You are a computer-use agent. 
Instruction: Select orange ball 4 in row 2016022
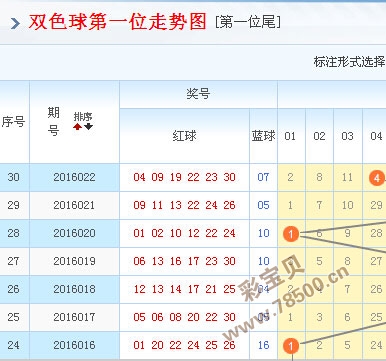click(x=377, y=178)
